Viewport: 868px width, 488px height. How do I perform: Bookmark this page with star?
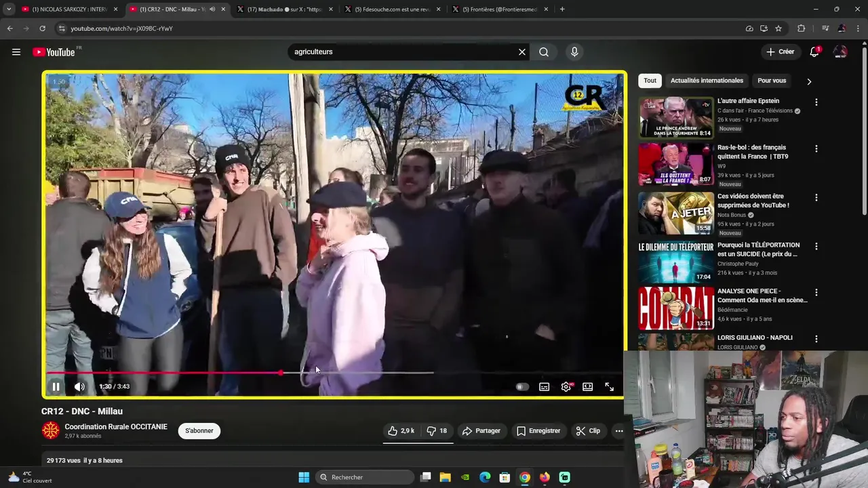pos(778,28)
